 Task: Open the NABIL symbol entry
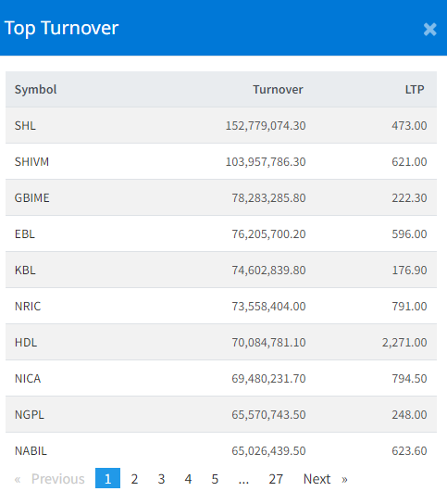[31, 451]
